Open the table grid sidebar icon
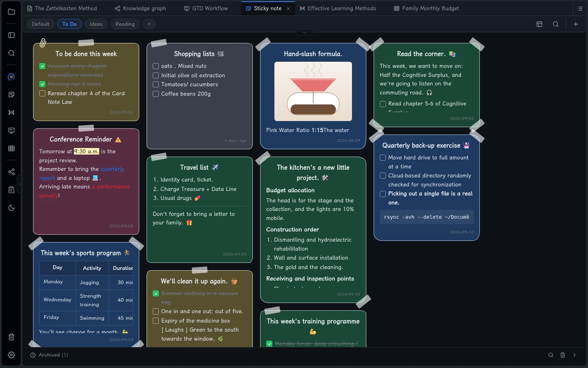Image resolution: width=588 pixels, height=368 pixels. 11,148
